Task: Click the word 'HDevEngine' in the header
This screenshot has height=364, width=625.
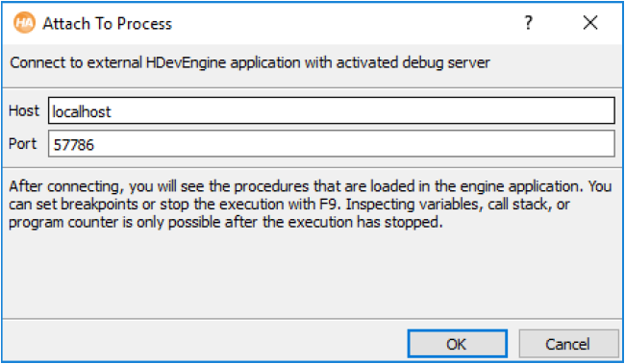Action: 186,62
